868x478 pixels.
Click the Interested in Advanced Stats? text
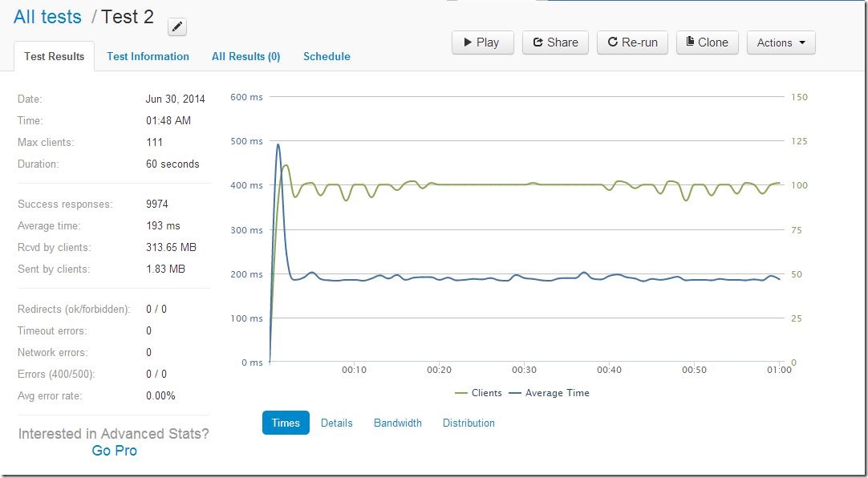pos(114,434)
